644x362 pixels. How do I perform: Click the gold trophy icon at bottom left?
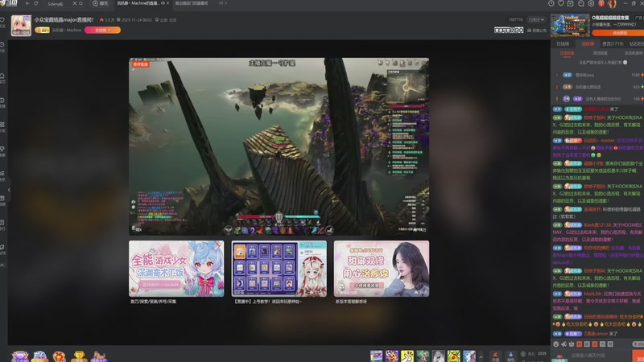pos(79,356)
